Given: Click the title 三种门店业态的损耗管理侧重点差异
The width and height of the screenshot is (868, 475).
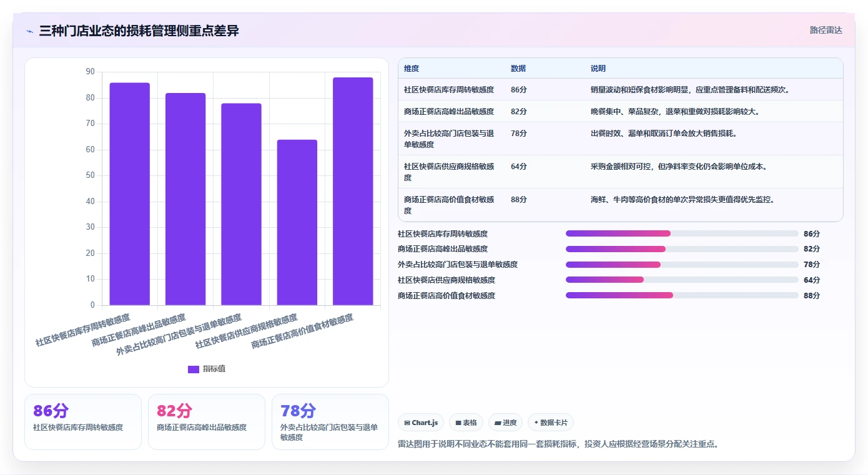Looking at the screenshot, I should [139, 31].
